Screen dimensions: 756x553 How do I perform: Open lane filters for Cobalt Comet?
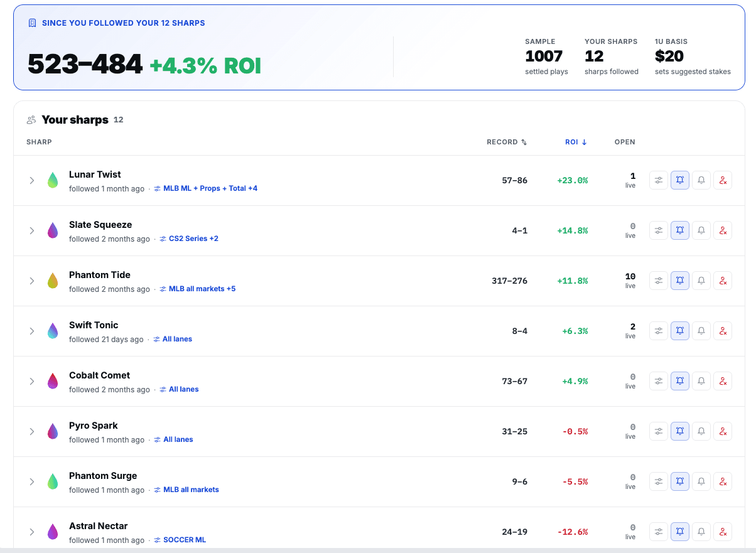[659, 381]
